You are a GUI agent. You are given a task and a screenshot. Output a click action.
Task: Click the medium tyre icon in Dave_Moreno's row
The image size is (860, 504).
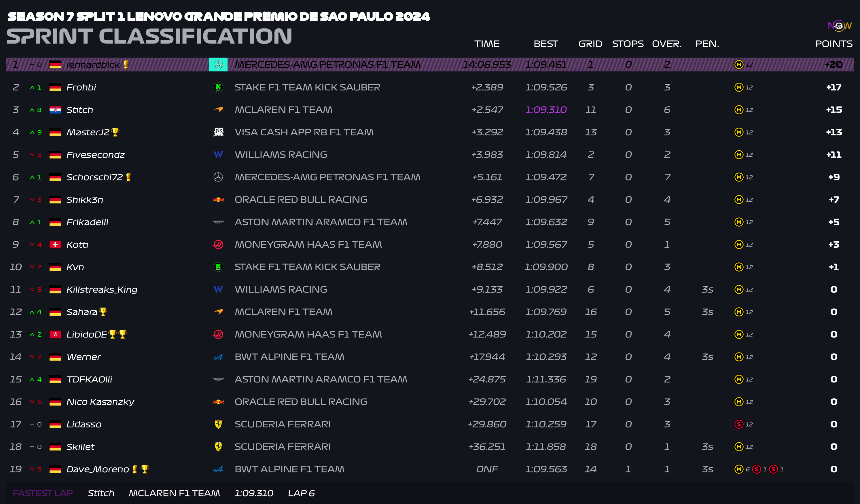click(x=739, y=469)
